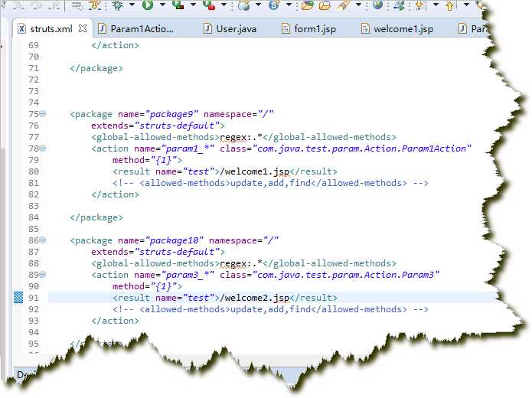Click the empty line 85 in the editor
This screenshot has width=532, height=398.
[265, 229]
